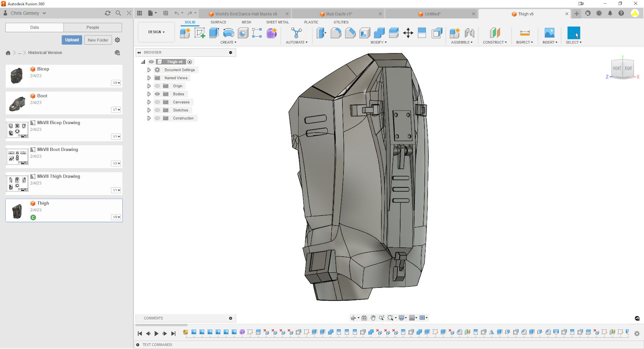The width and height of the screenshot is (644, 349).
Task: Click the New Folder button
Action: point(98,40)
